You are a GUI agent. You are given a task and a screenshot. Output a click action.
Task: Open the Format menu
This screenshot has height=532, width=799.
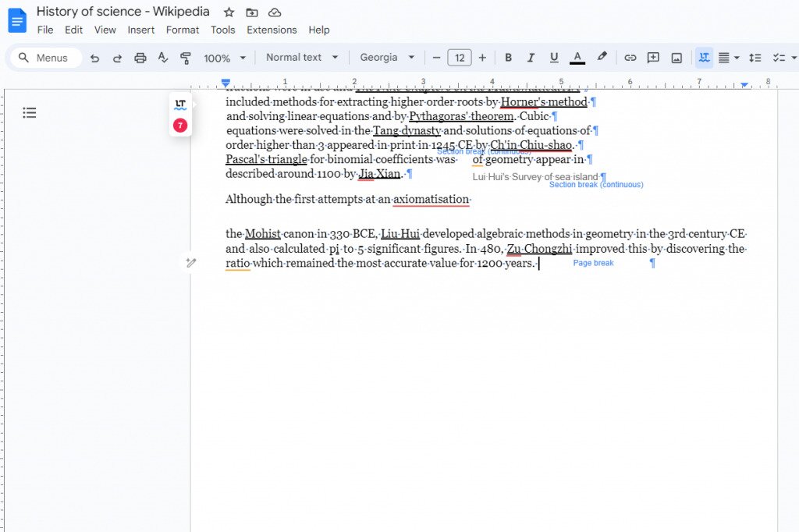[183, 30]
